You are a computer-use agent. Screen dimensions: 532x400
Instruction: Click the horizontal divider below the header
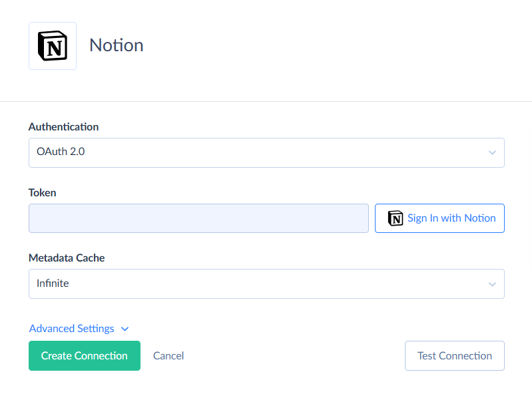pyautogui.click(x=266, y=102)
